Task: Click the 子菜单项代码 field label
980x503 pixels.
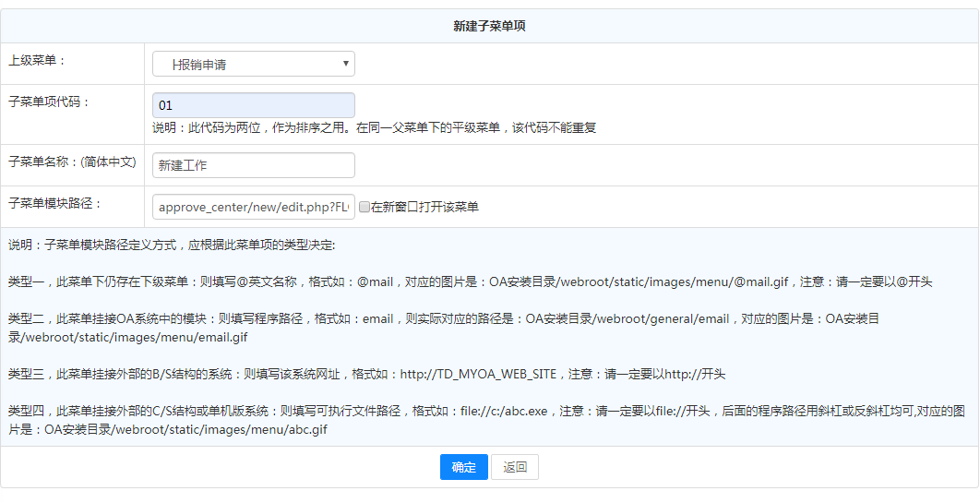Action: [49, 102]
